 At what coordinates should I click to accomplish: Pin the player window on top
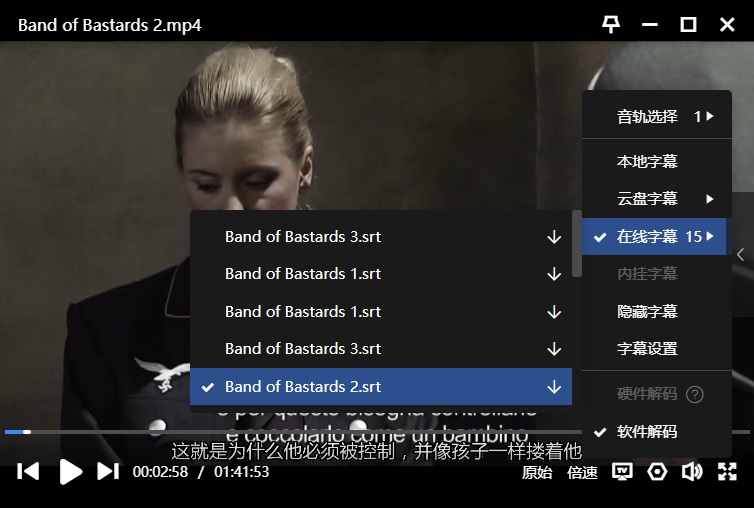click(610, 24)
